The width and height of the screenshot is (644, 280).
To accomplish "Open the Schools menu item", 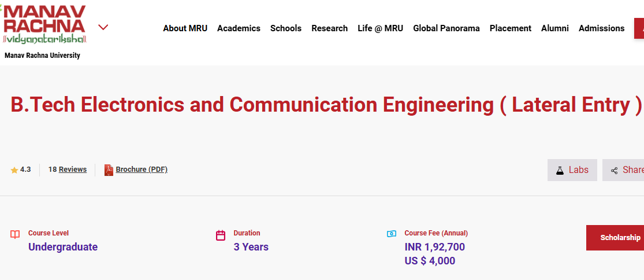I will click(x=286, y=28).
